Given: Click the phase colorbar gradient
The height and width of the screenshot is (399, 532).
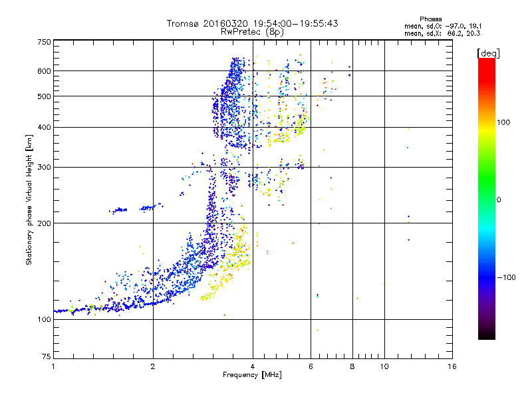Looking at the screenshot, I should click(x=487, y=199).
